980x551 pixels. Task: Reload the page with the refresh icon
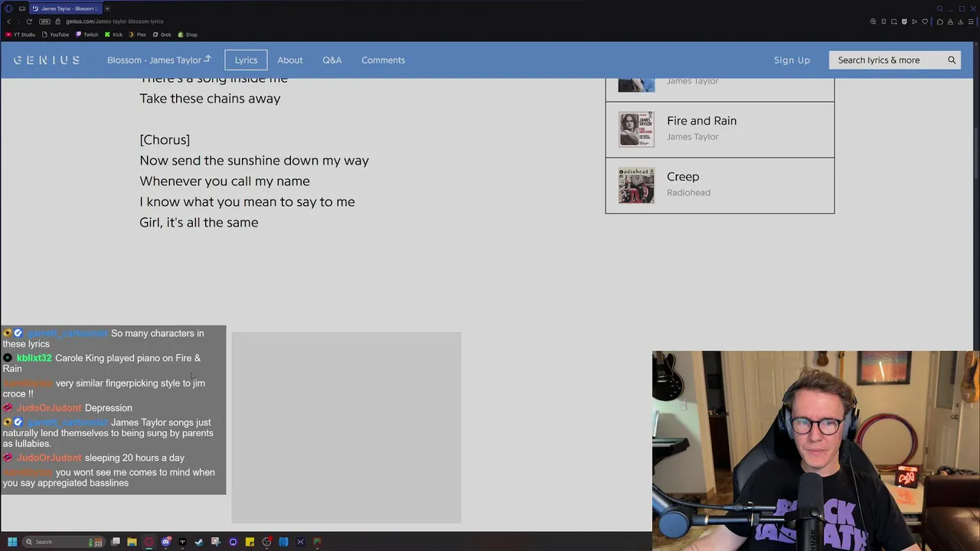click(29, 21)
